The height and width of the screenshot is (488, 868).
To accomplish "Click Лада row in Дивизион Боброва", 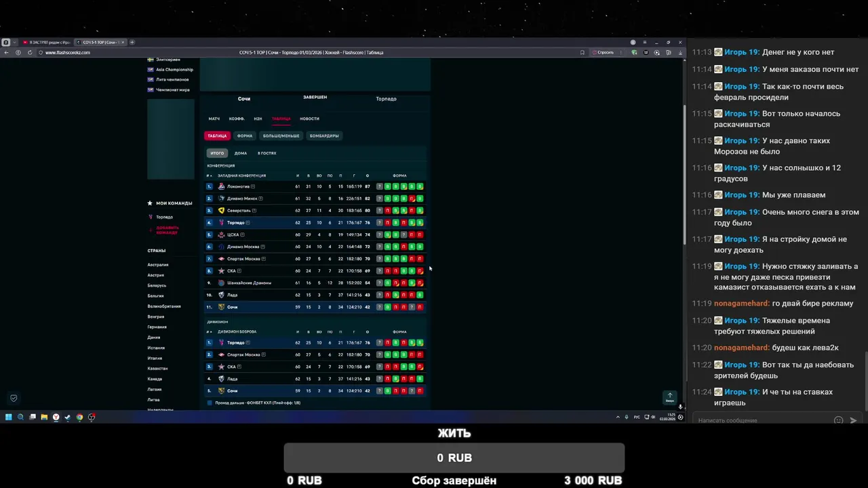I will tap(315, 379).
